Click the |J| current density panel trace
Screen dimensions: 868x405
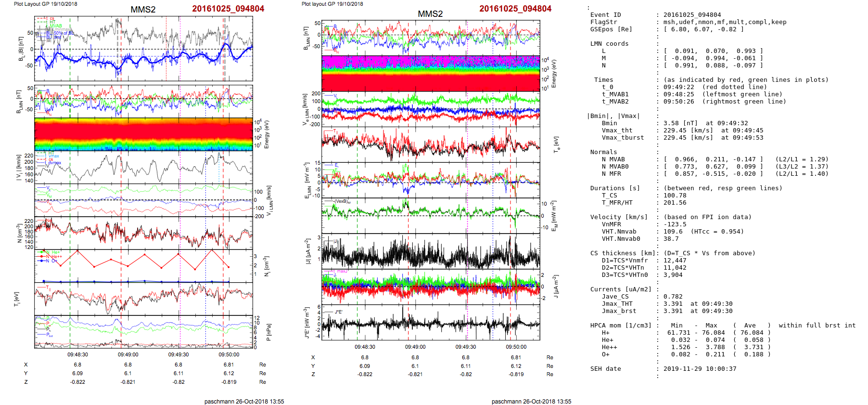[x=431, y=254]
